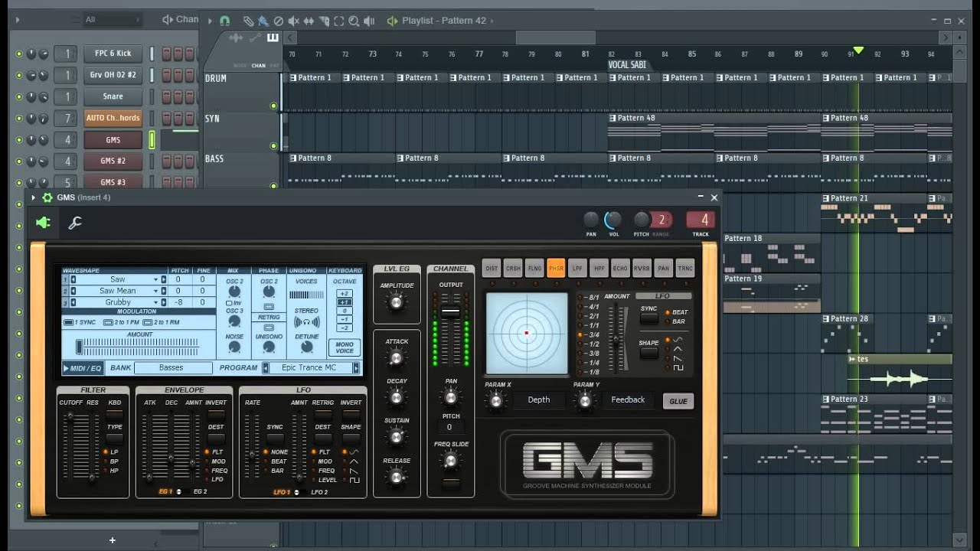Expand the Pattern 42 breadcrumb arrow

[492, 21]
